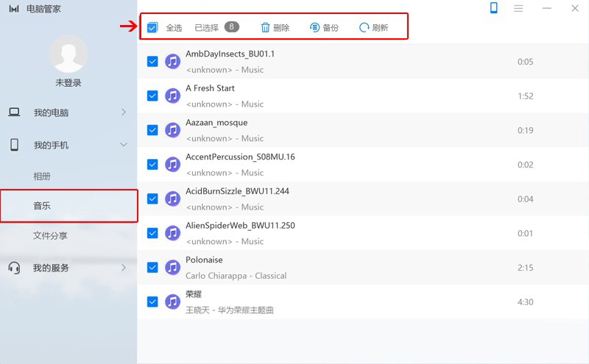The height and width of the screenshot is (364, 589).
Task: Click the refresh (刷新) icon
Action: coord(364,28)
